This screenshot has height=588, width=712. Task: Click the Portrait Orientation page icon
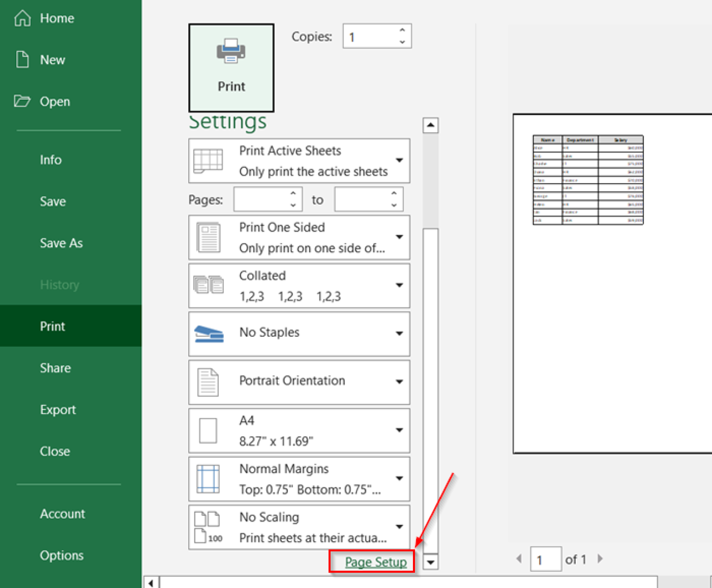coord(208,381)
